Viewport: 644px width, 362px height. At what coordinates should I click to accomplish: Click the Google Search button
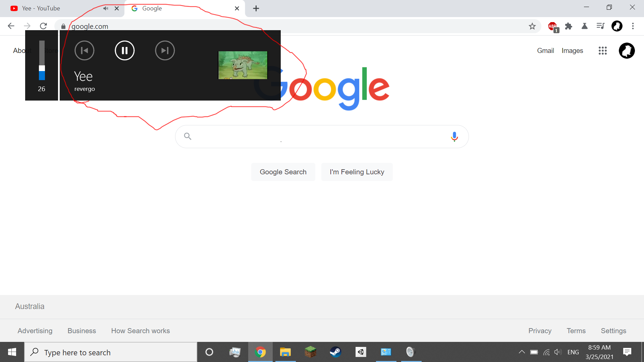click(x=283, y=172)
